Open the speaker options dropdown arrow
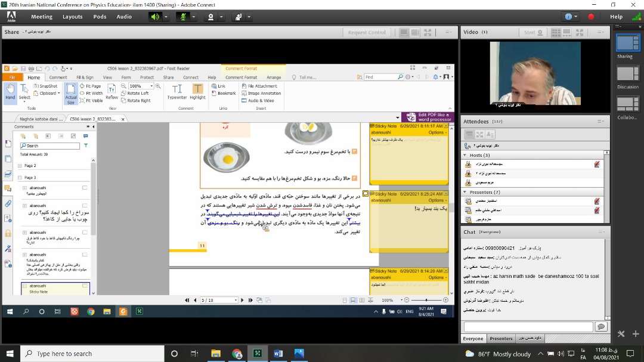644x362 pixels. tap(166, 17)
